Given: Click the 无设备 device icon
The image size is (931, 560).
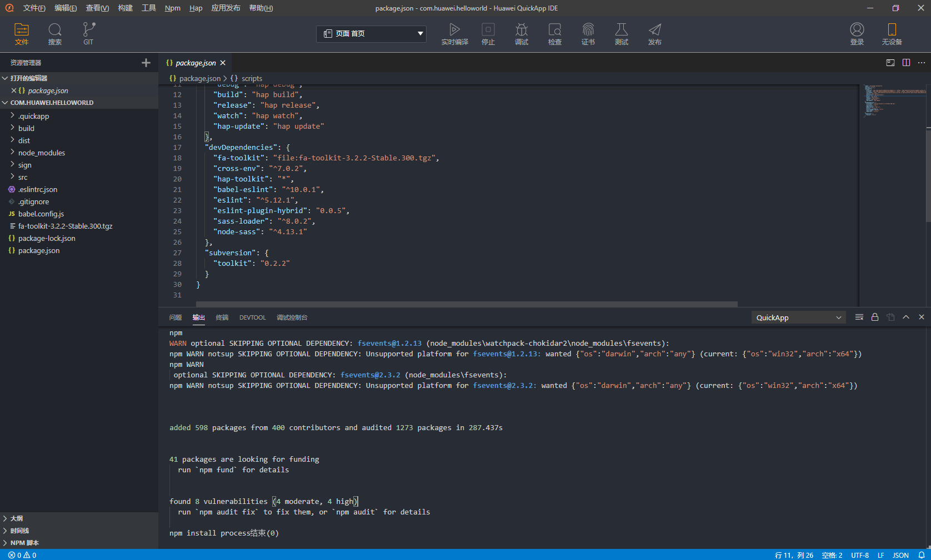Looking at the screenshot, I should click(892, 34).
